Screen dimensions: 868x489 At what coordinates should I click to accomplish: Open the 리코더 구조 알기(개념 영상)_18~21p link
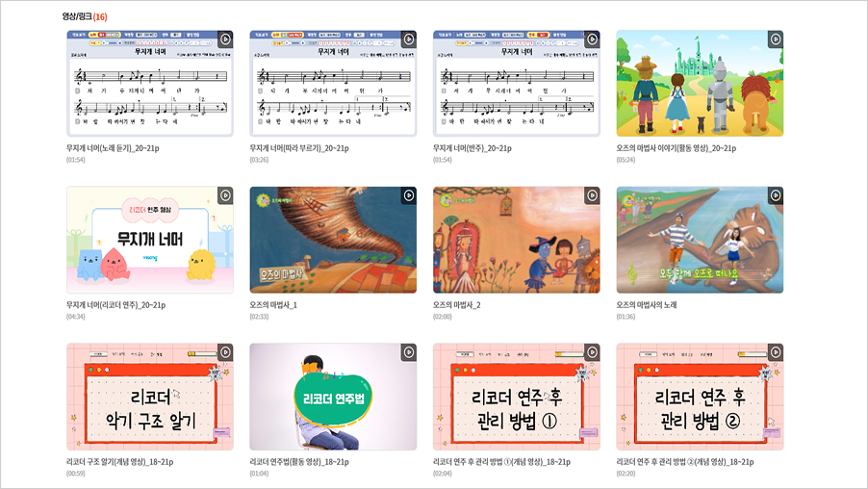point(119,462)
